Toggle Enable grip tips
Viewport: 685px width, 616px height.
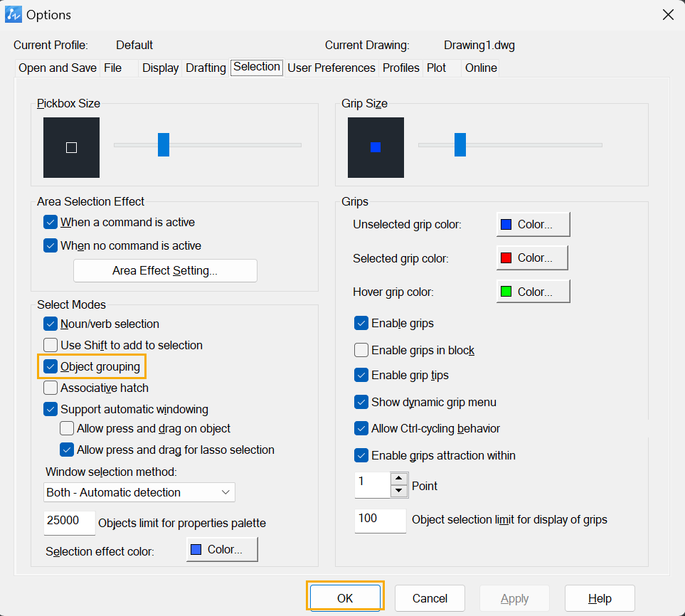click(361, 376)
